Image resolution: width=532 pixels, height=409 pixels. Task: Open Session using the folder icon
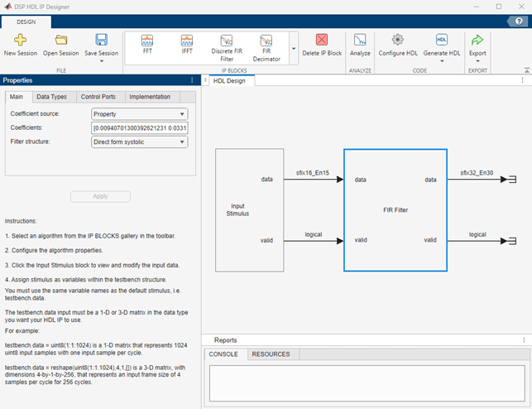click(60, 40)
